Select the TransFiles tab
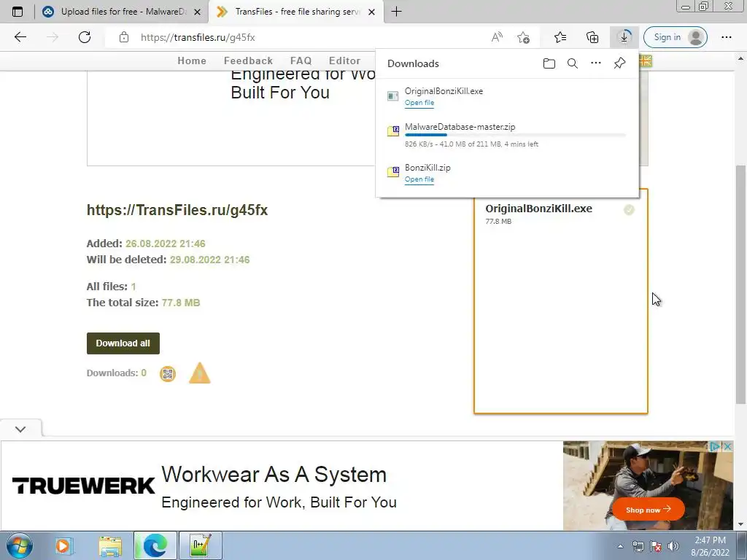This screenshot has width=747, height=560. point(295,12)
